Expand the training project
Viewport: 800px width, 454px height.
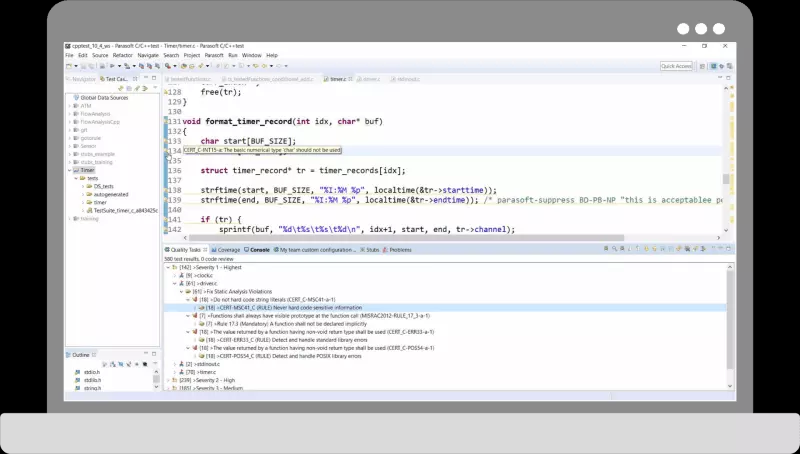point(70,218)
